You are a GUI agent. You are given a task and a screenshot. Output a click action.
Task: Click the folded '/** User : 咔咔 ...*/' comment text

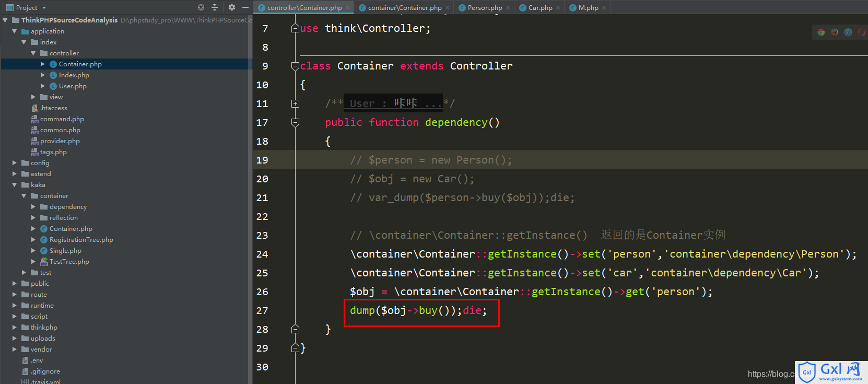coord(390,103)
